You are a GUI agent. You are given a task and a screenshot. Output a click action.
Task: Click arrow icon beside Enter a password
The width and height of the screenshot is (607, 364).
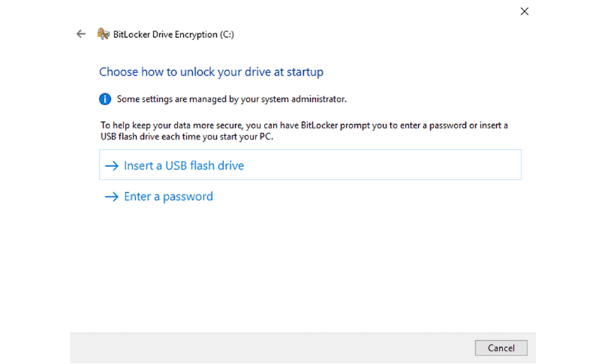pos(112,197)
